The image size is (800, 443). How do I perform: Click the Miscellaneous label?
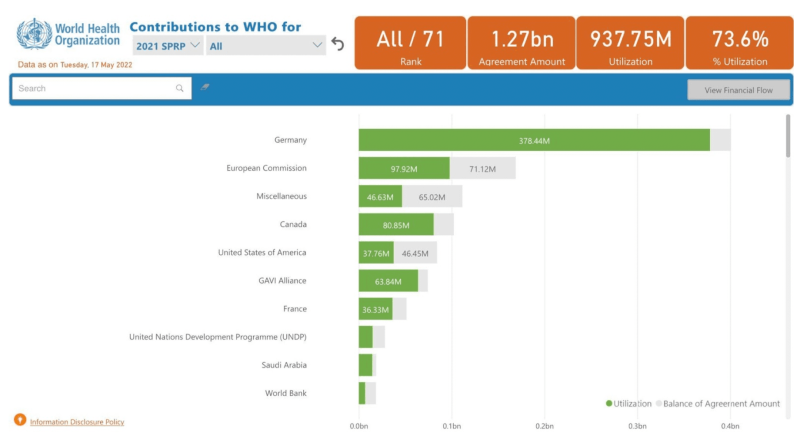(282, 196)
